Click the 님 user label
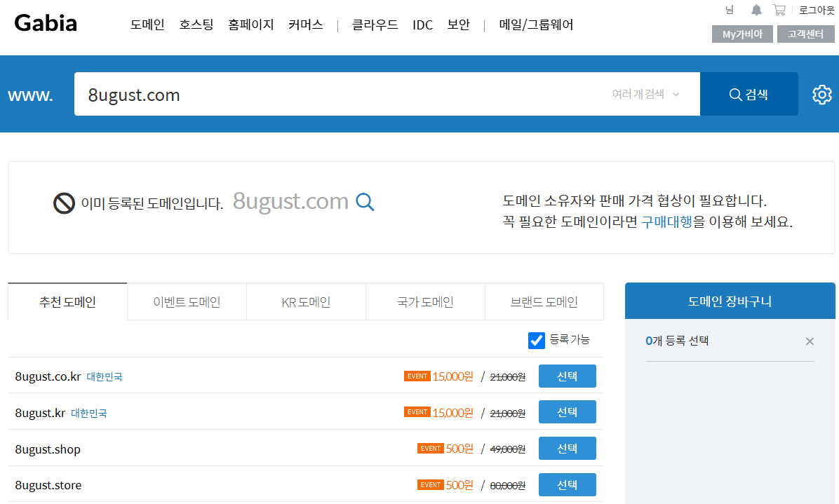839x504 pixels. [x=730, y=10]
